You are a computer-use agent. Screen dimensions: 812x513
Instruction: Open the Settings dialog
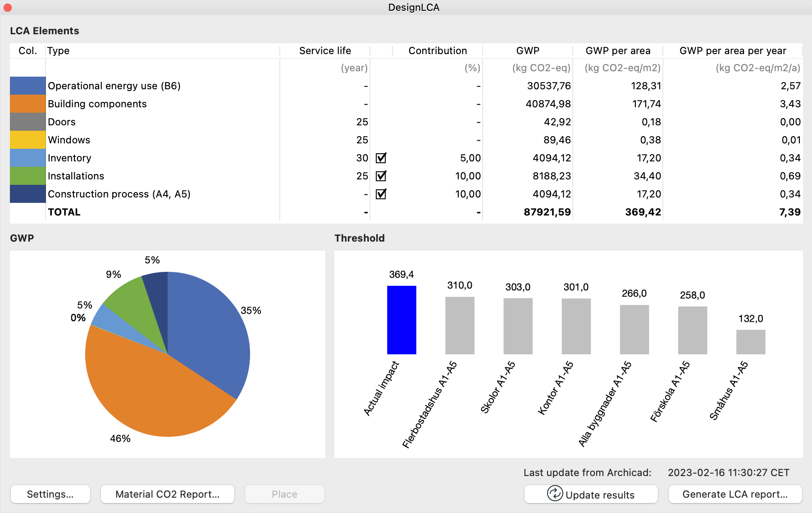pos(50,494)
